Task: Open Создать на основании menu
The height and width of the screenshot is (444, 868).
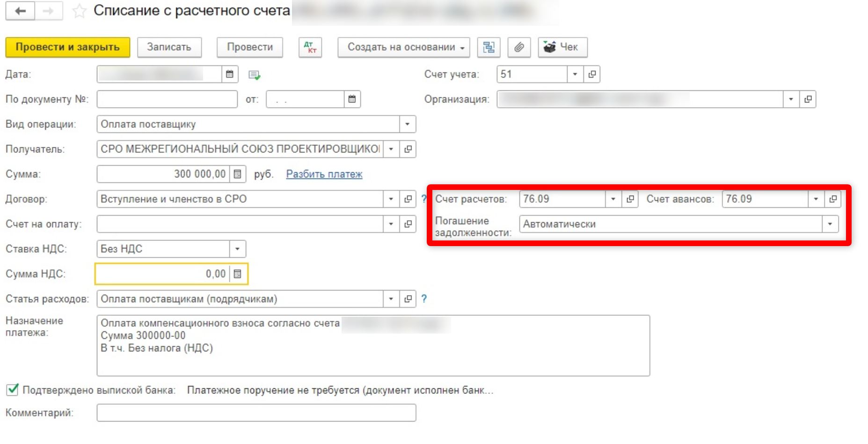Action: (403, 47)
